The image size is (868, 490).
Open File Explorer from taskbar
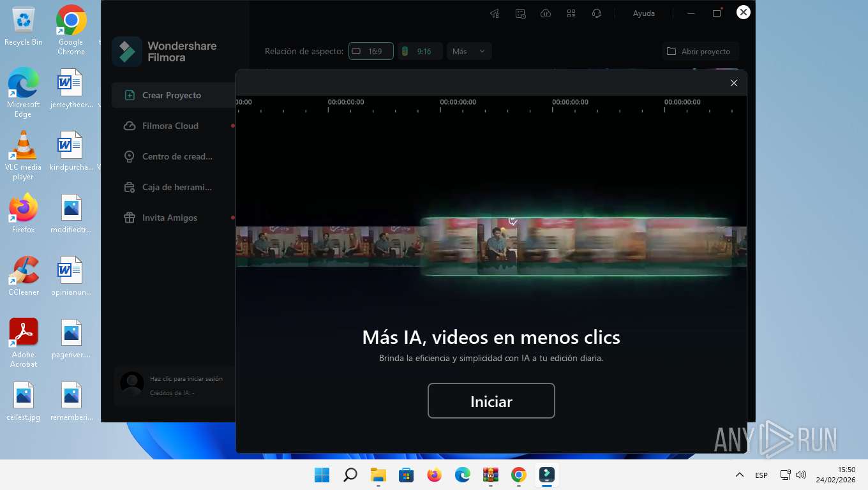[x=378, y=475]
